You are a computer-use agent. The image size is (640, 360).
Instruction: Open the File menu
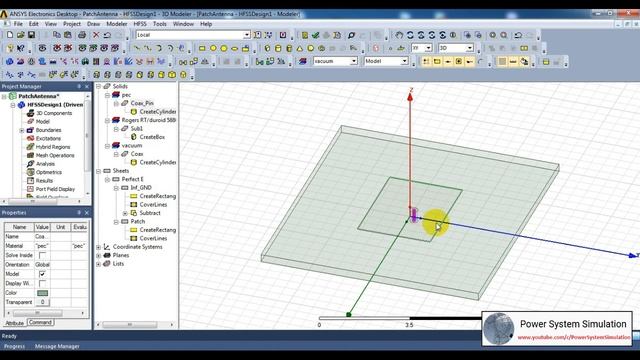pos(18,24)
